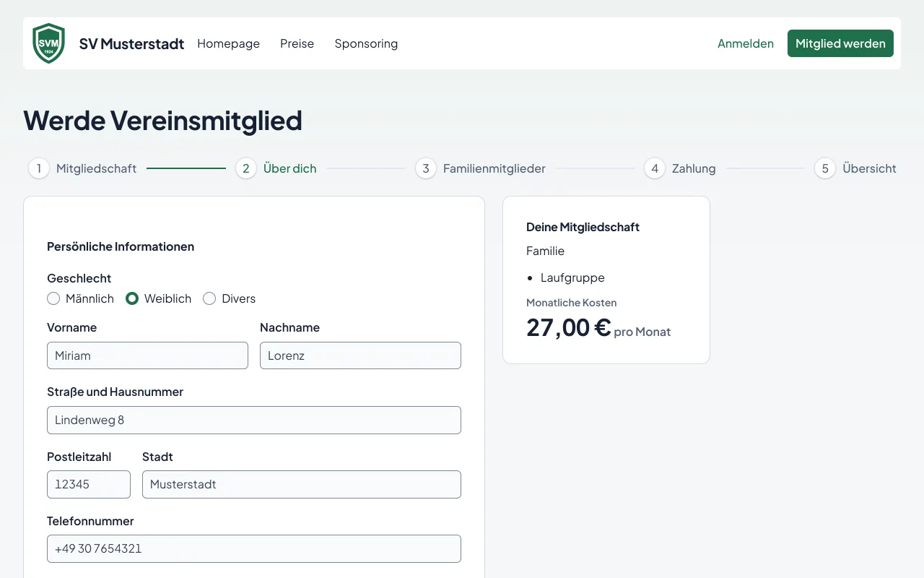The height and width of the screenshot is (578, 924).
Task: Edit the Straße und Hausnummer field
Action: pos(254,420)
